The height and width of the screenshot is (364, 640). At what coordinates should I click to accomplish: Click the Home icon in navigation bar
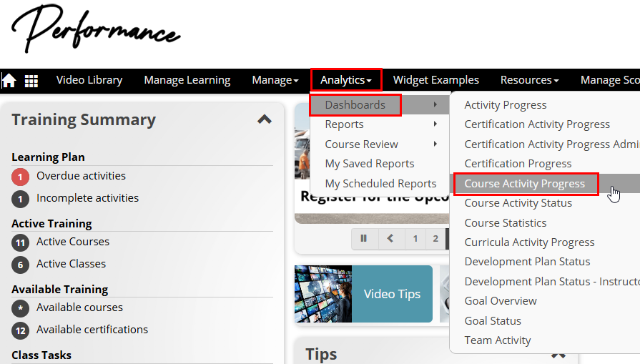click(x=9, y=80)
